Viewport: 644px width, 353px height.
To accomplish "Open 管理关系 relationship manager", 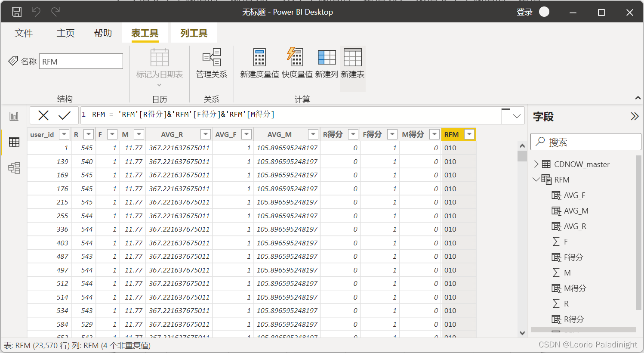I will (x=211, y=64).
